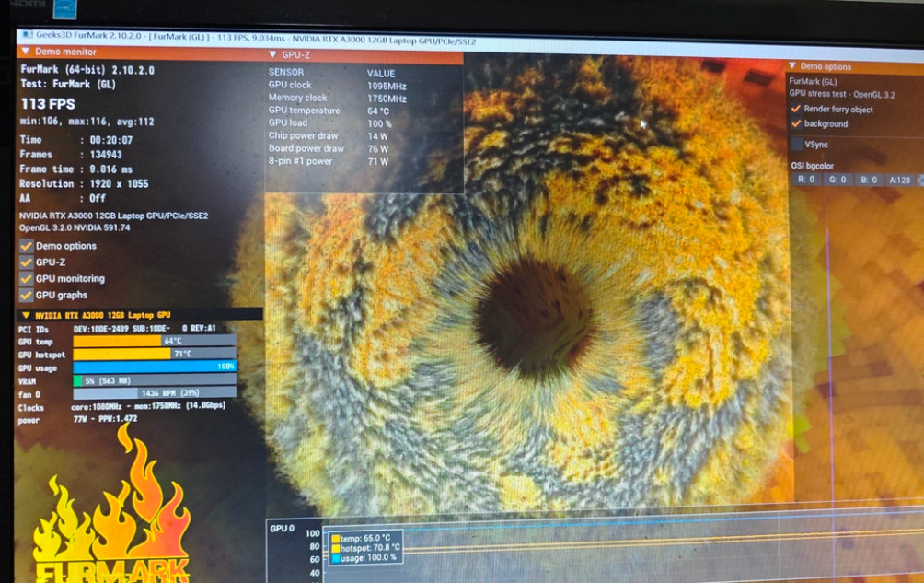The image size is (924, 583).
Task: Click the AA Off value
Action: point(98,198)
